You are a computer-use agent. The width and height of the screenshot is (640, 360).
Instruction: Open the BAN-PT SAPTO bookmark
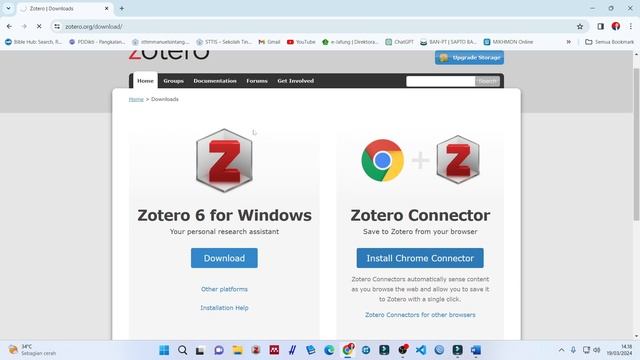449,42
